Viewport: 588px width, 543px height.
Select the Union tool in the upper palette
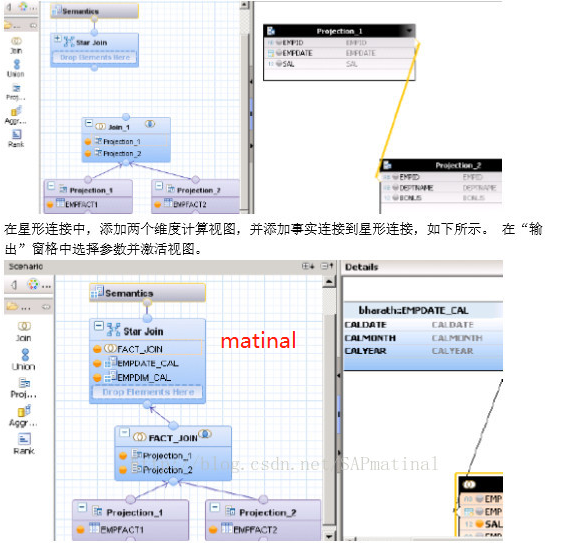[x=16, y=69]
